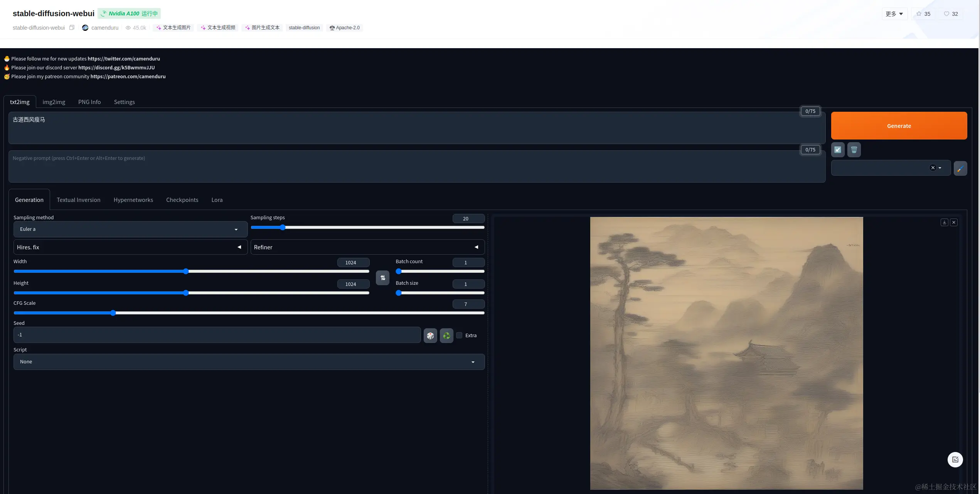The height and width of the screenshot is (494, 980).
Task: Open the Hypernetworks tab
Action: (x=133, y=200)
